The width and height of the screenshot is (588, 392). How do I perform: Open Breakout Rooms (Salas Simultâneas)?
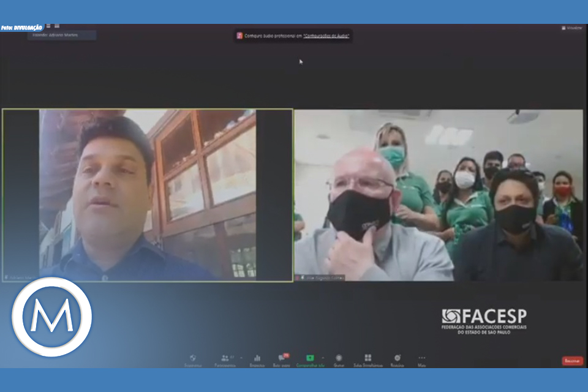(x=367, y=359)
